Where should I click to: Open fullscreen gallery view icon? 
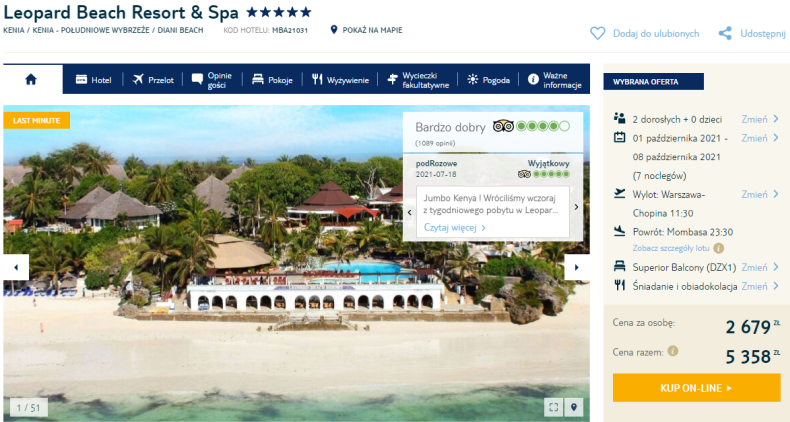click(554, 407)
